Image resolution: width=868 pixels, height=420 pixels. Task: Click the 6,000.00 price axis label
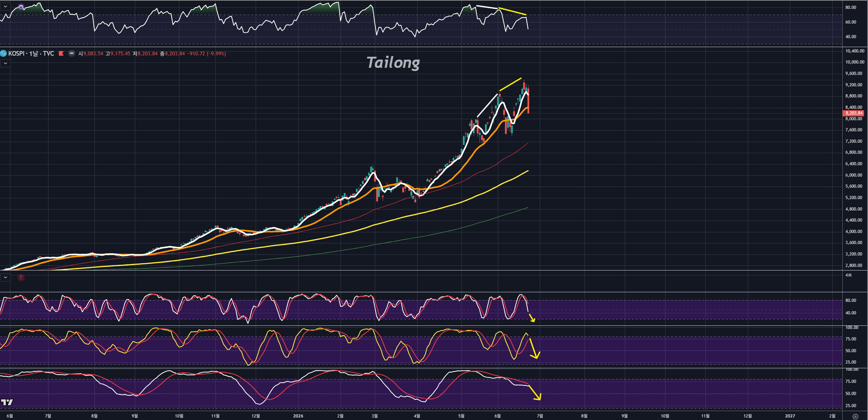pos(854,175)
